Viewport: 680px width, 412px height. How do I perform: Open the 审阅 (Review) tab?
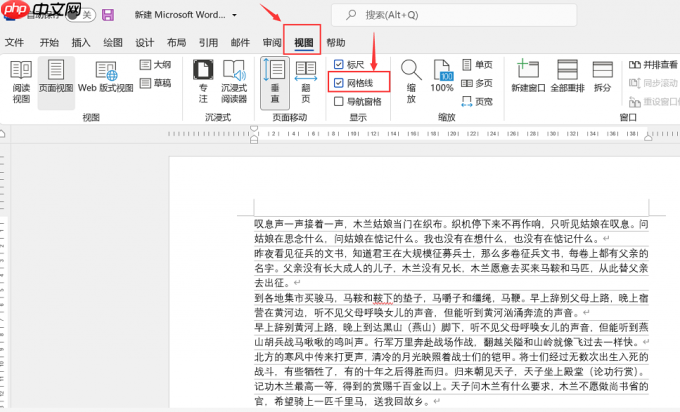tap(272, 43)
